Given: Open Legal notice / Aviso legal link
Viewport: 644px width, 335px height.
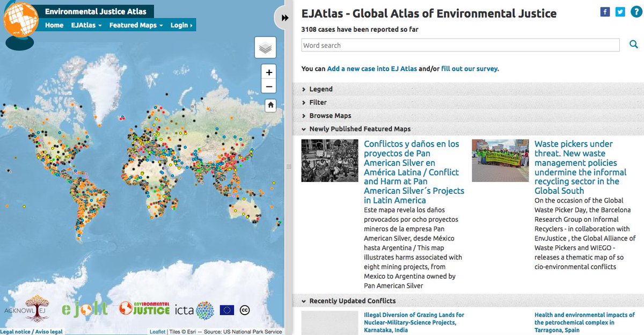Looking at the screenshot, I should coord(31,332).
